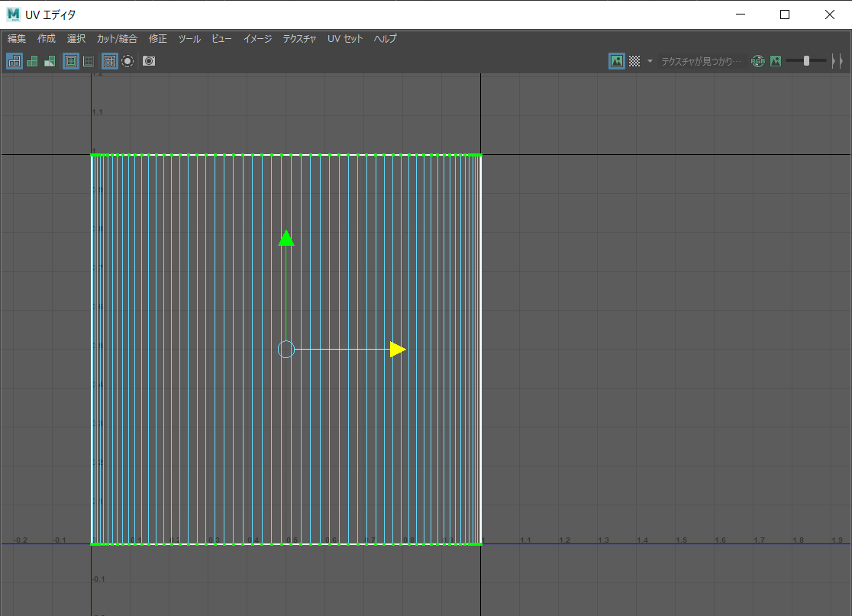852x616 pixels.
Task: Open the ツール menu
Action: pos(189,39)
